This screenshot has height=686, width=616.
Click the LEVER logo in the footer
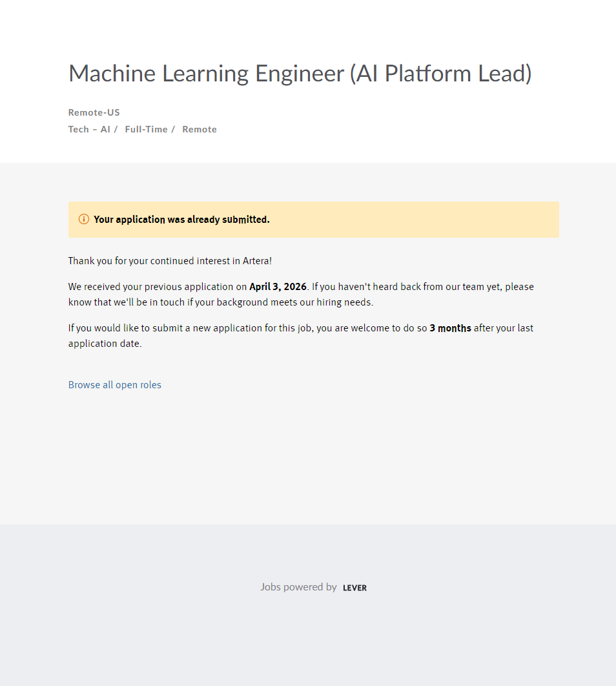pos(354,588)
